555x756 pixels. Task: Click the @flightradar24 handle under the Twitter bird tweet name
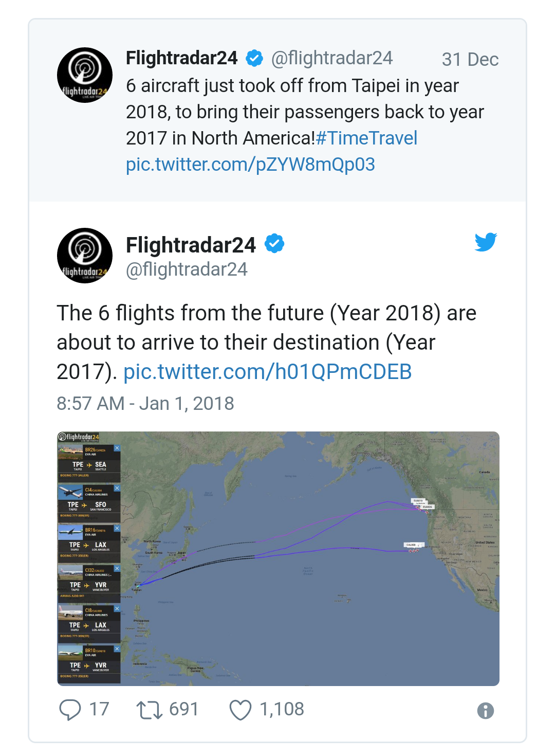point(187,269)
